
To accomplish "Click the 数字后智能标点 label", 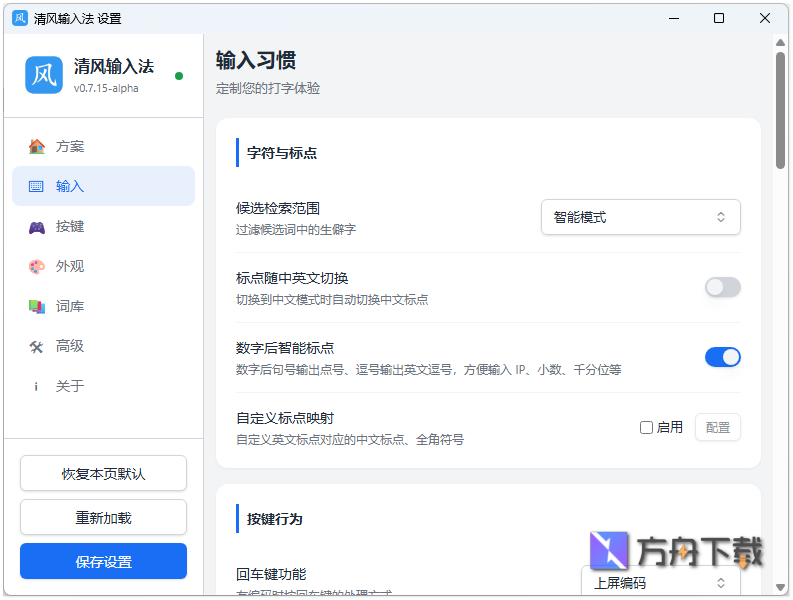I will 285,348.
